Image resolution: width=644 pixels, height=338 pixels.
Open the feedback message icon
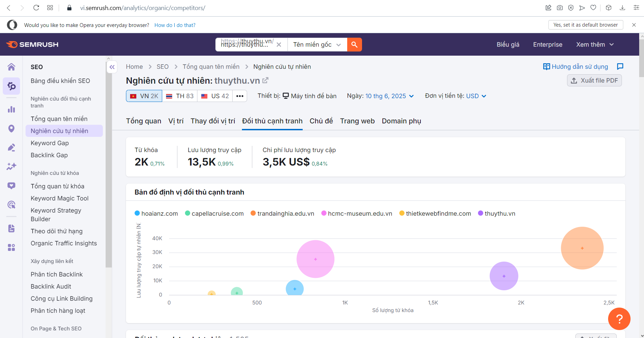[620, 66]
